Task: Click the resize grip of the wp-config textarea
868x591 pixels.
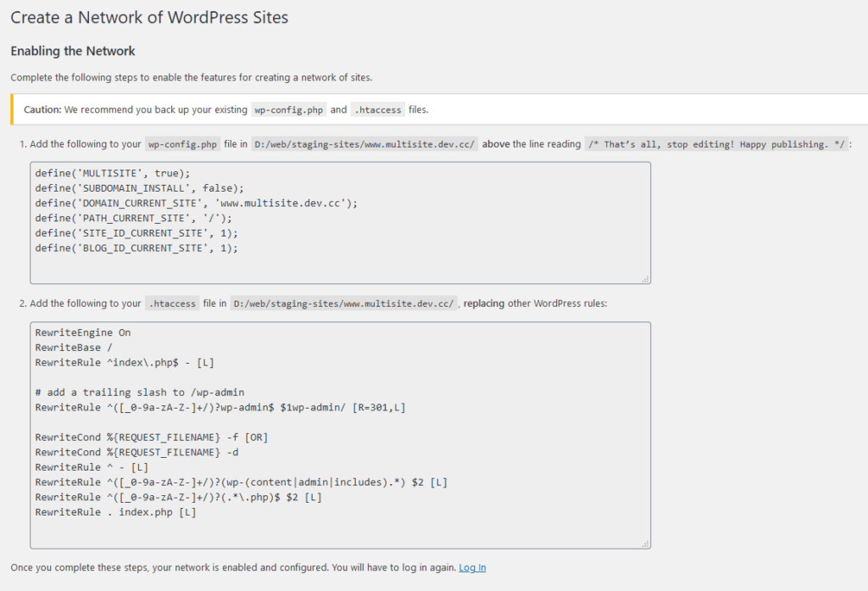Action: tap(645, 279)
